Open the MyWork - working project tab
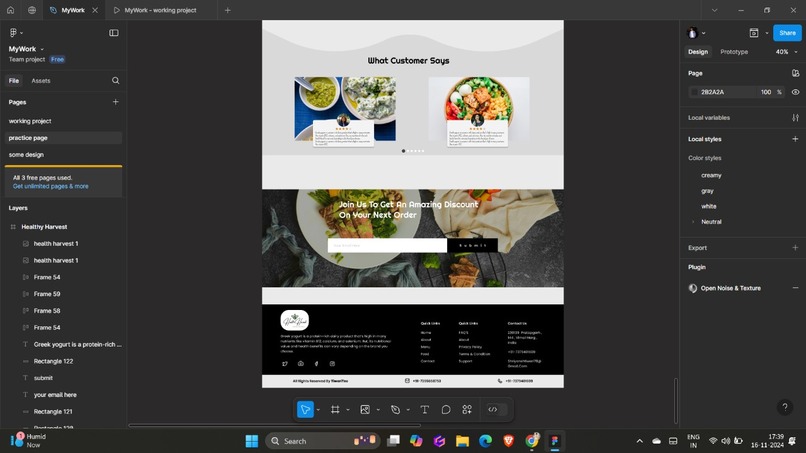The width and height of the screenshot is (806, 453). point(160,10)
